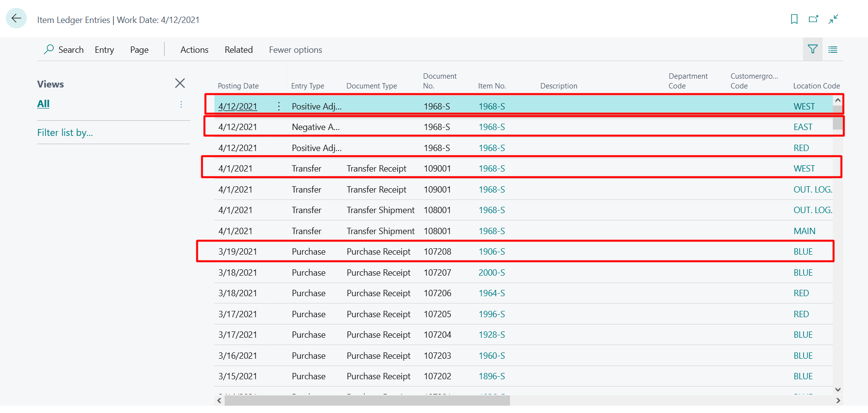This screenshot has width=868, height=413.
Task: Select the 3/19/2021 posting date cell
Action: tap(238, 251)
